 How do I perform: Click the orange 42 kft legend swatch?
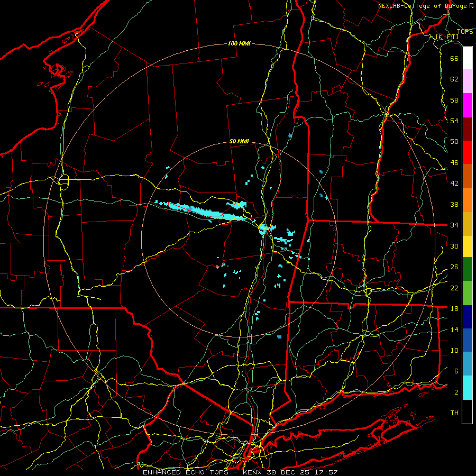pos(467,200)
